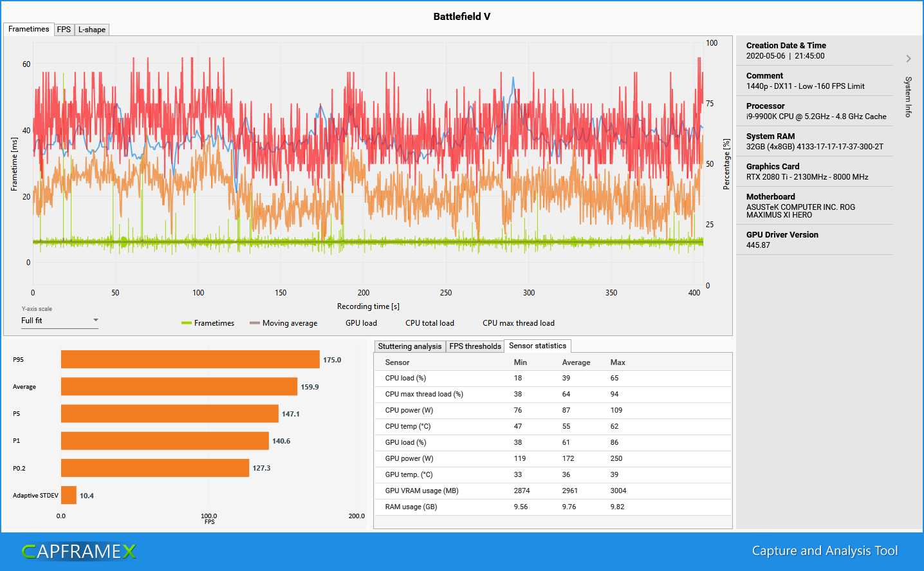Select the CPU load (%) sensor row

pos(553,379)
